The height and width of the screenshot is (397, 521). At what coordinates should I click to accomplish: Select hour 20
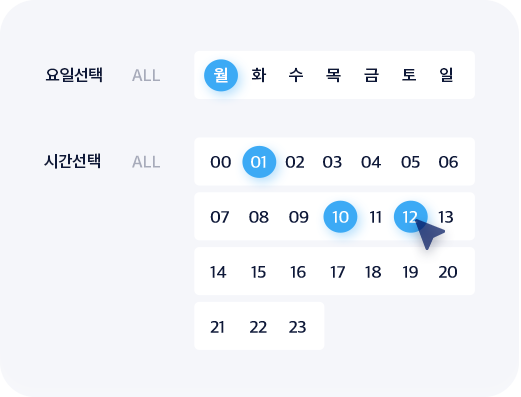448,272
